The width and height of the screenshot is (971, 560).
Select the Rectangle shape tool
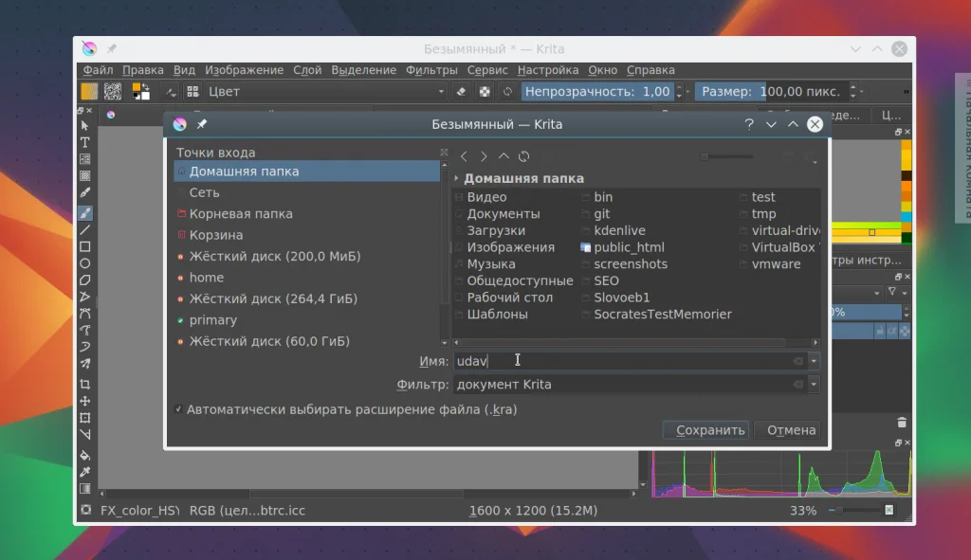point(85,246)
